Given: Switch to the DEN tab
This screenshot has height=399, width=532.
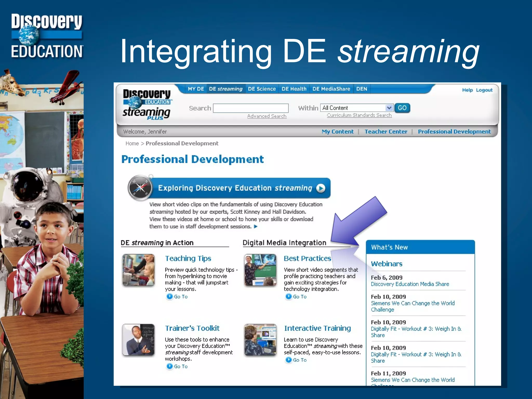Looking at the screenshot, I should (x=362, y=89).
